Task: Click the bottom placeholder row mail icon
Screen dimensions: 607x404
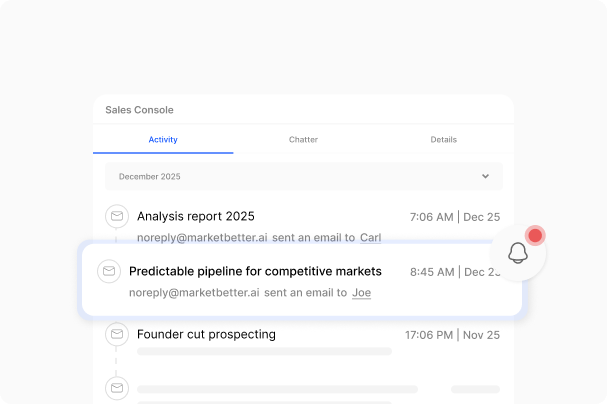Action: point(118,388)
